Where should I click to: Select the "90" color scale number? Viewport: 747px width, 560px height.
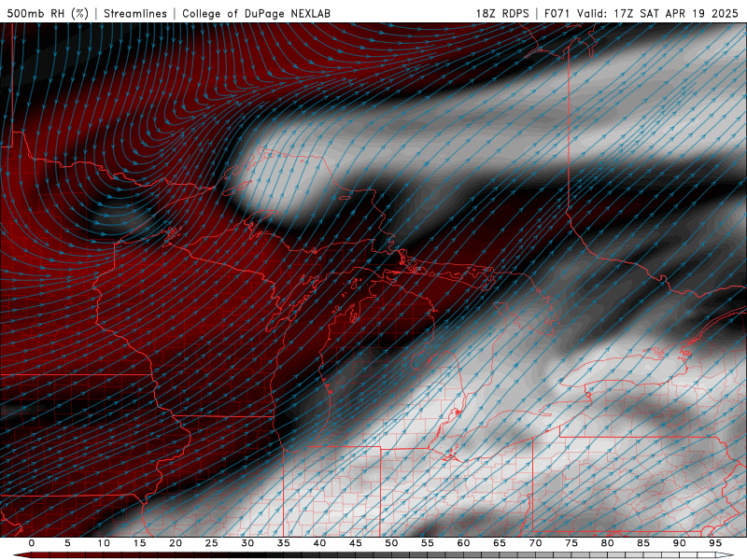tap(679, 543)
